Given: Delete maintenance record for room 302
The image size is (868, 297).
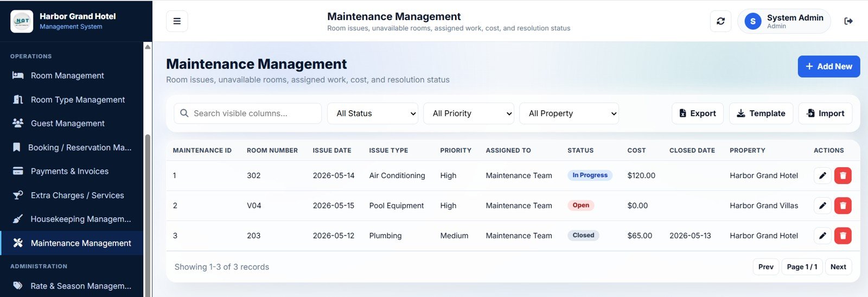Looking at the screenshot, I should 843,175.
